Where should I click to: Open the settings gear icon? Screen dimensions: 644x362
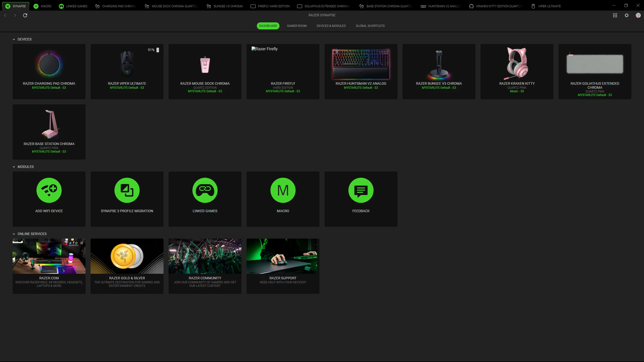(x=627, y=15)
